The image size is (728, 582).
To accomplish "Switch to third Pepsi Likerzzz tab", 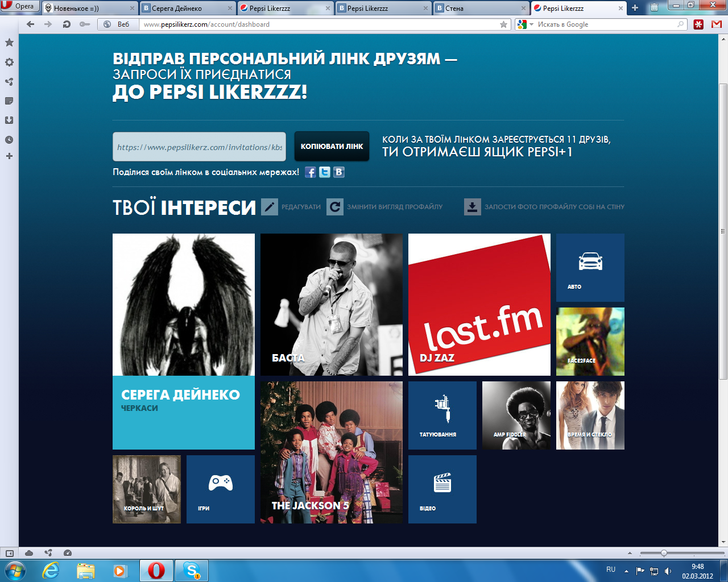I will [578, 8].
